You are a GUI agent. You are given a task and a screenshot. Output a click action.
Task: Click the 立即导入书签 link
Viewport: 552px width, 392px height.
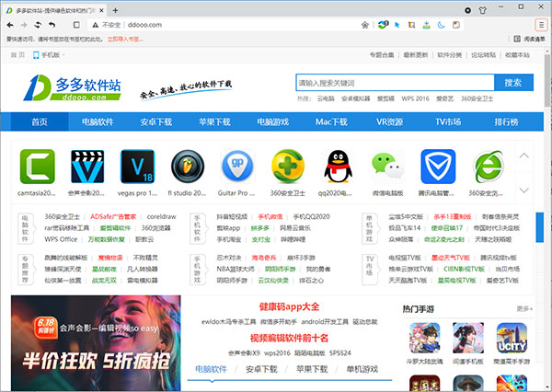[x=125, y=39]
